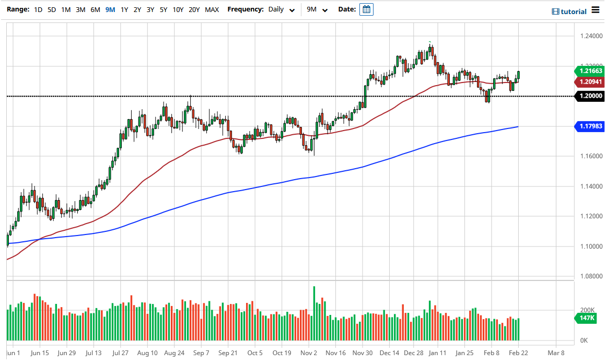The height and width of the screenshot is (364, 606).
Task: Open the hamburger menu icon
Action: (x=596, y=10)
